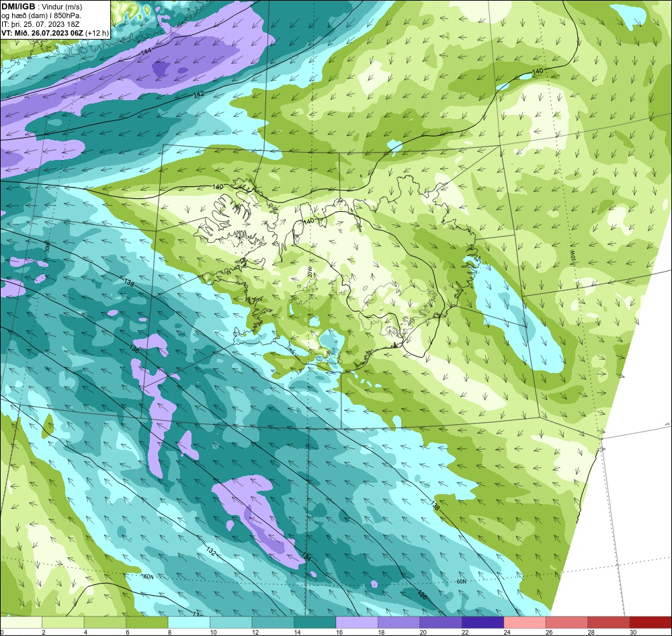Click the legend tick value 8
The height and width of the screenshot is (636, 672).
[170, 632]
